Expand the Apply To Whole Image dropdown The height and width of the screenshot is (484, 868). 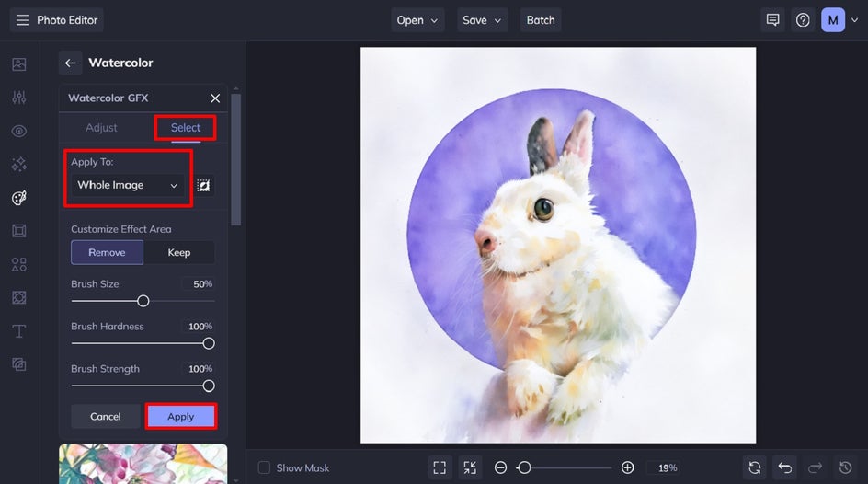coord(128,186)
